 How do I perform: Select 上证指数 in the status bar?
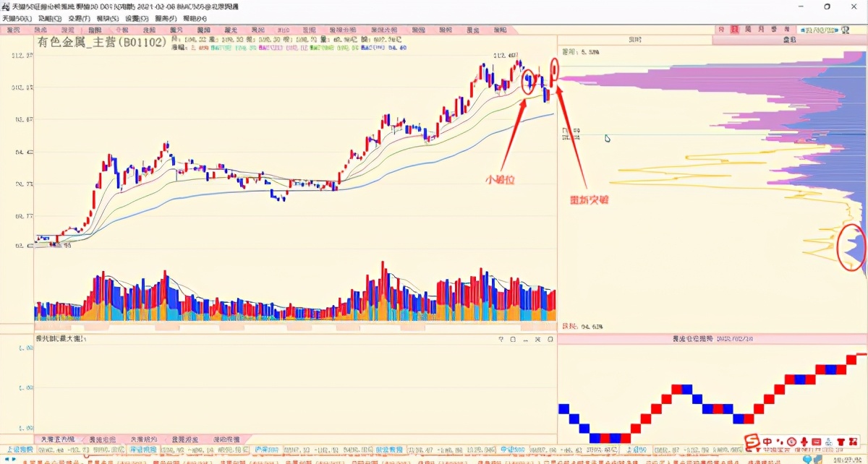pyautogui.click(x=20, y=450)
